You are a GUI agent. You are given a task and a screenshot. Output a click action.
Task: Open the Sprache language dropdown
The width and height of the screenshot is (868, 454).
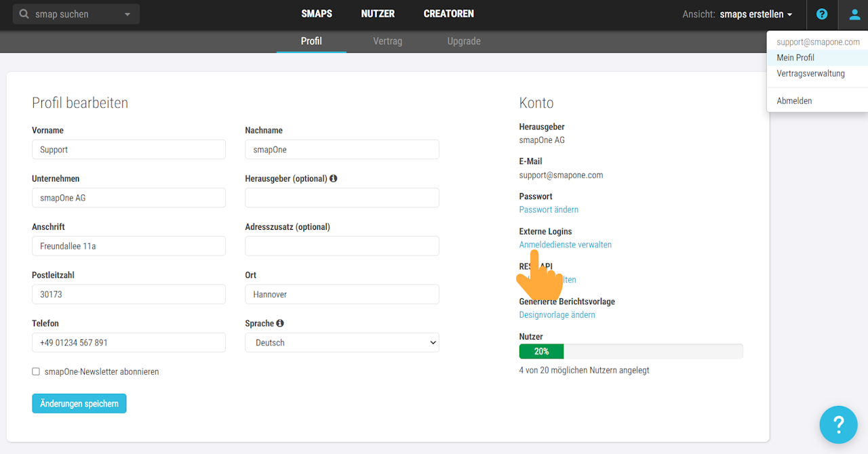click(x=342, y=343)
